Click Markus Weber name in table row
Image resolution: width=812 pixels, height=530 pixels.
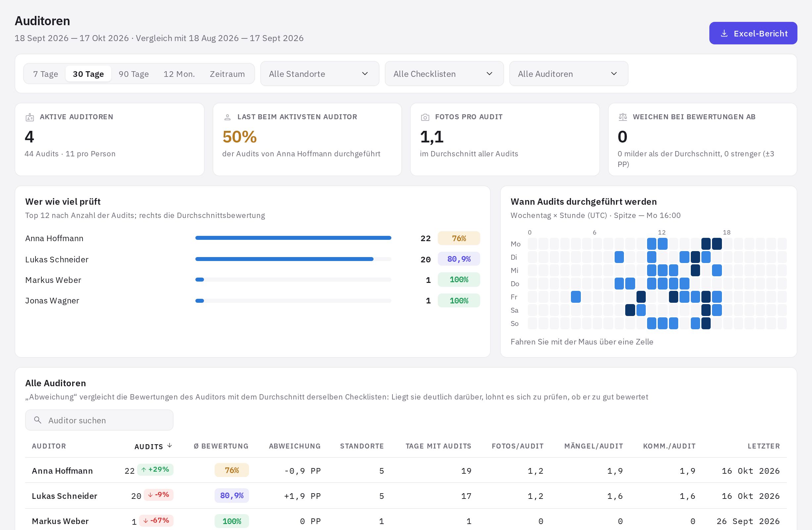pyautogui.click(x=60, y=521)
